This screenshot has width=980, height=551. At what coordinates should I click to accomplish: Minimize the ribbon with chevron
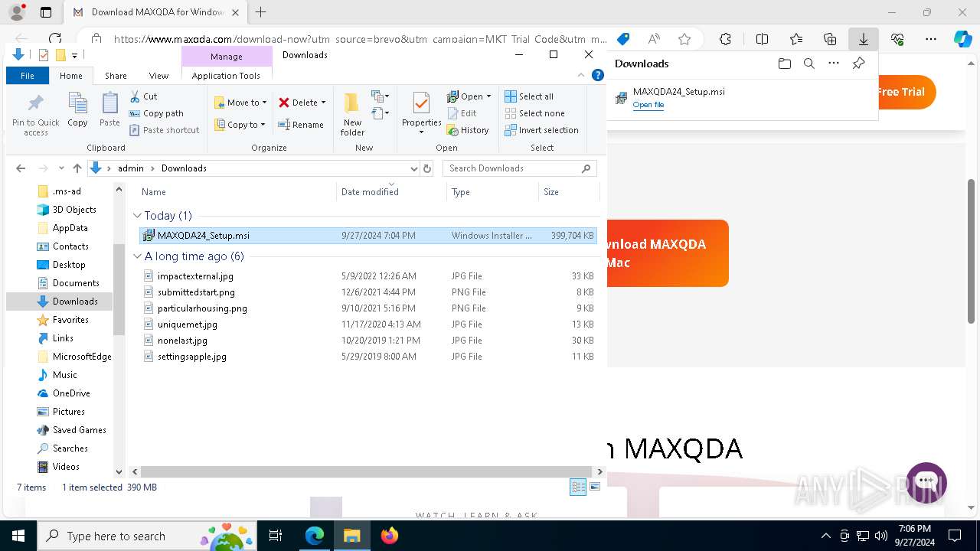pos(583,75)
